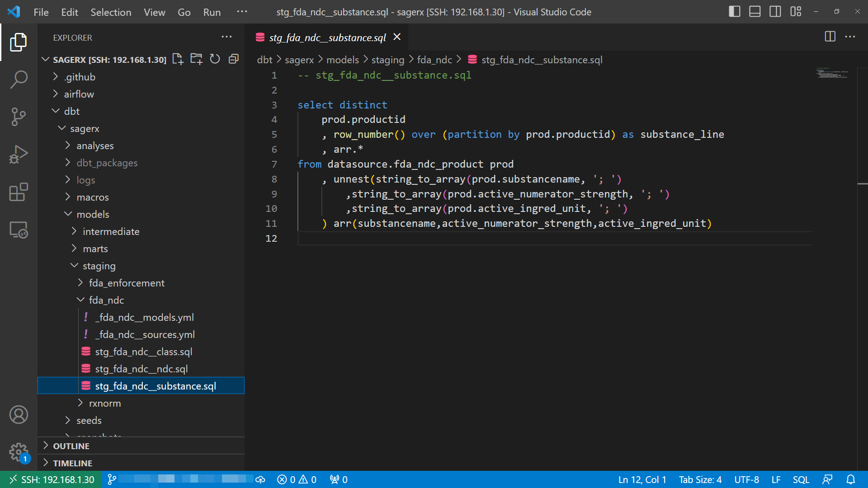Open the Run and Debug view
The height and width of the screenshot is (488, 868).
19,155
